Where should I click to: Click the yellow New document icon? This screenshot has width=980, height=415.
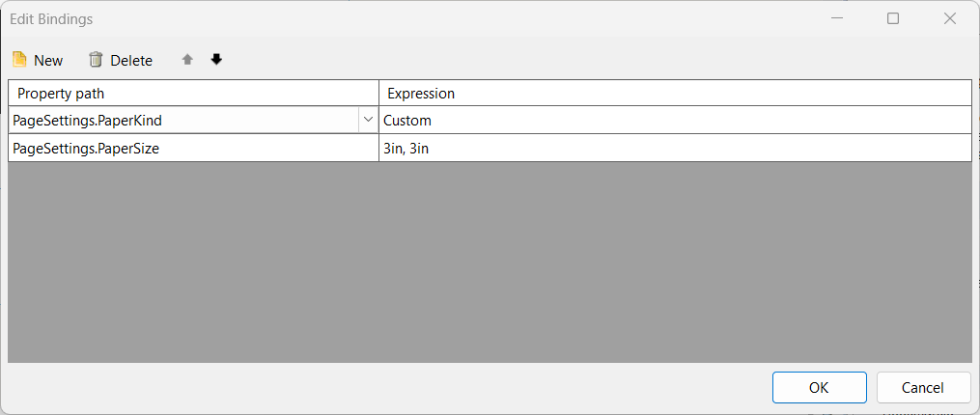point(19,60)
